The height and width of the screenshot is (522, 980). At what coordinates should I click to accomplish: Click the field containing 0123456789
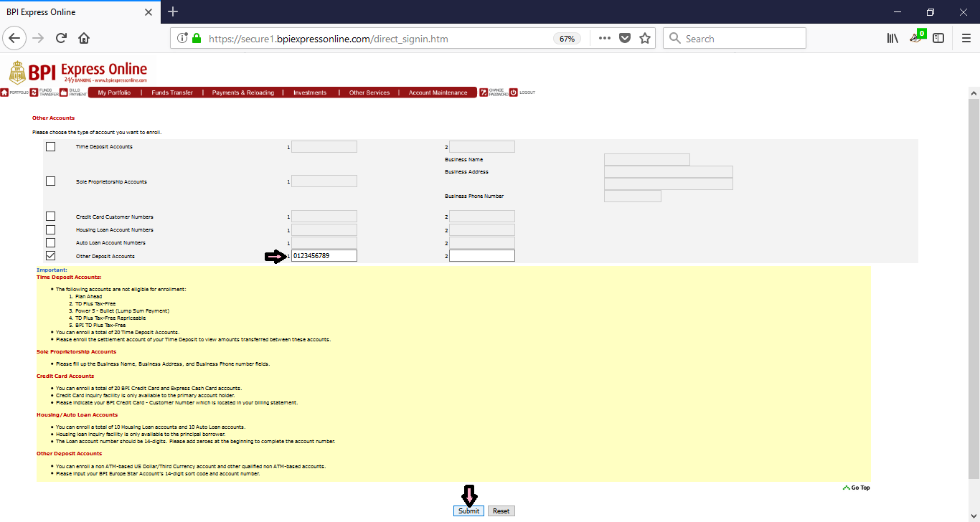[324, 255]
